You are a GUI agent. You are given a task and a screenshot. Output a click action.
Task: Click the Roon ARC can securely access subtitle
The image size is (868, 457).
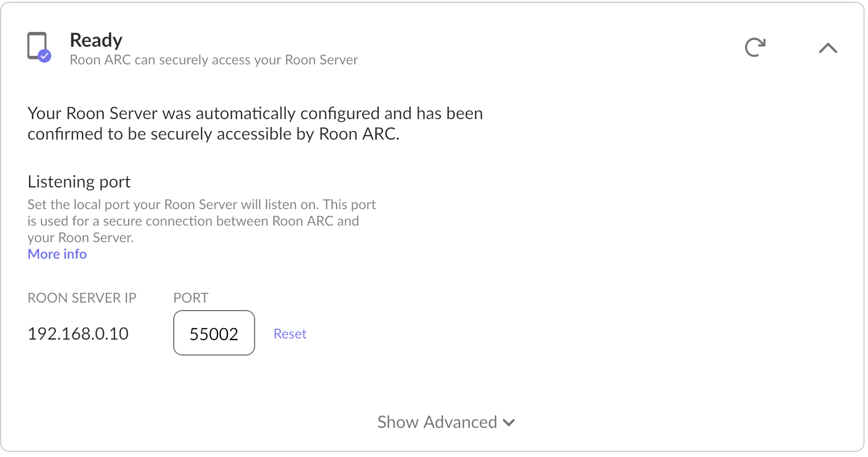coord(214,60)
